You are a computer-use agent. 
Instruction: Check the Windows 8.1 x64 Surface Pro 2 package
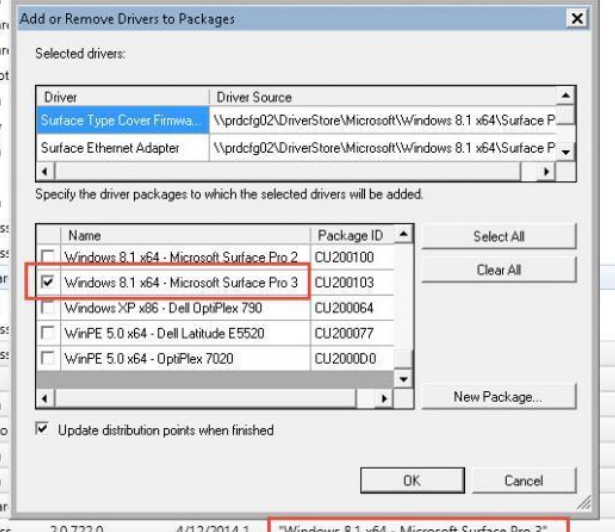coord(48,257)
